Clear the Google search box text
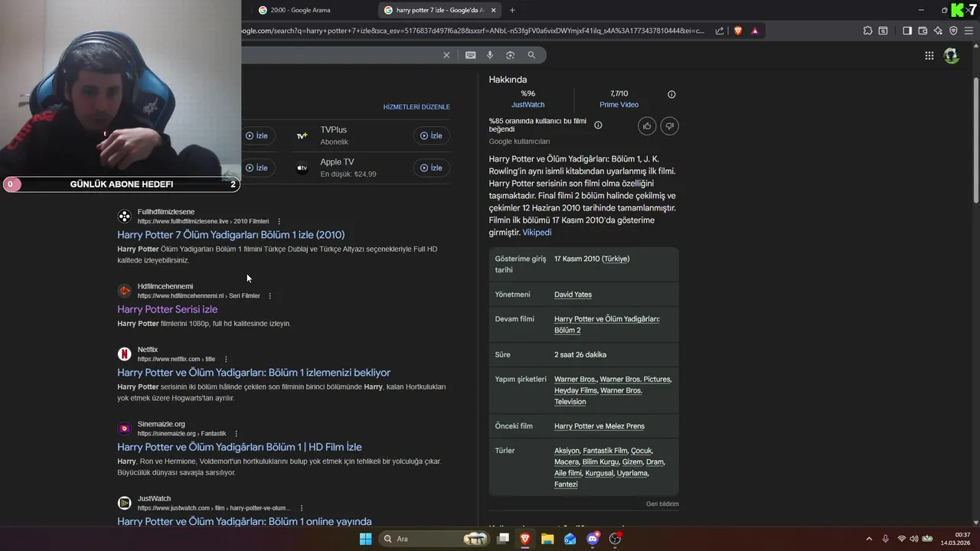980x551 pixels. (x=446, y=55)
